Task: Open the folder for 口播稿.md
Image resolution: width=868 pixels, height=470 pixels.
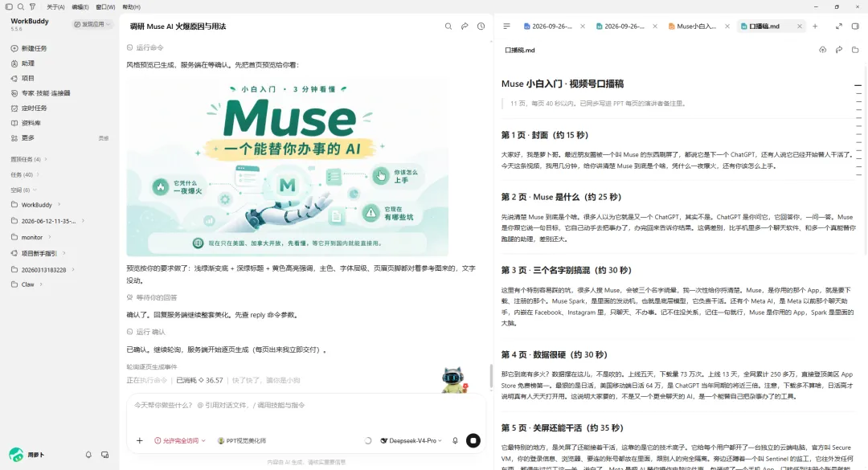Action: [855, 50]
